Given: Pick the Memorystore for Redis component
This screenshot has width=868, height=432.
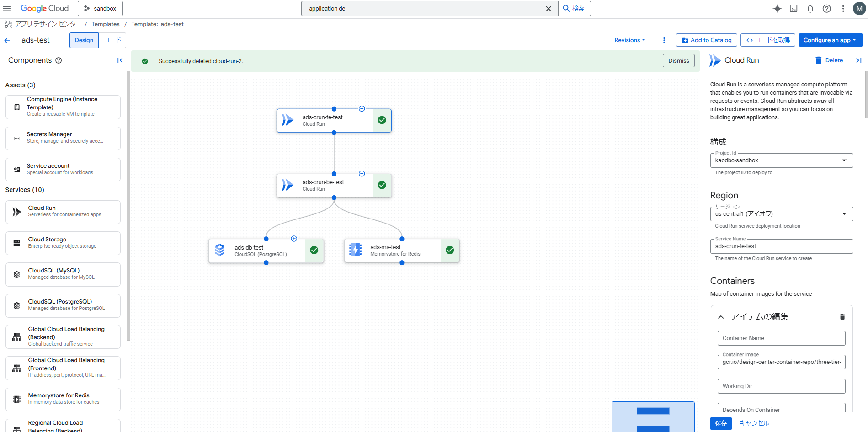Looking at the screenshot, I should click(63, 400).
